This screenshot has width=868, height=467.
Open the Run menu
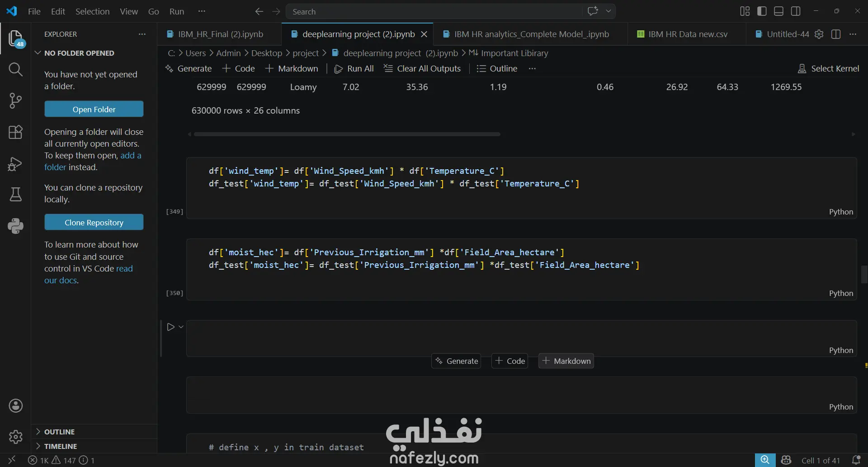point(177,11)
